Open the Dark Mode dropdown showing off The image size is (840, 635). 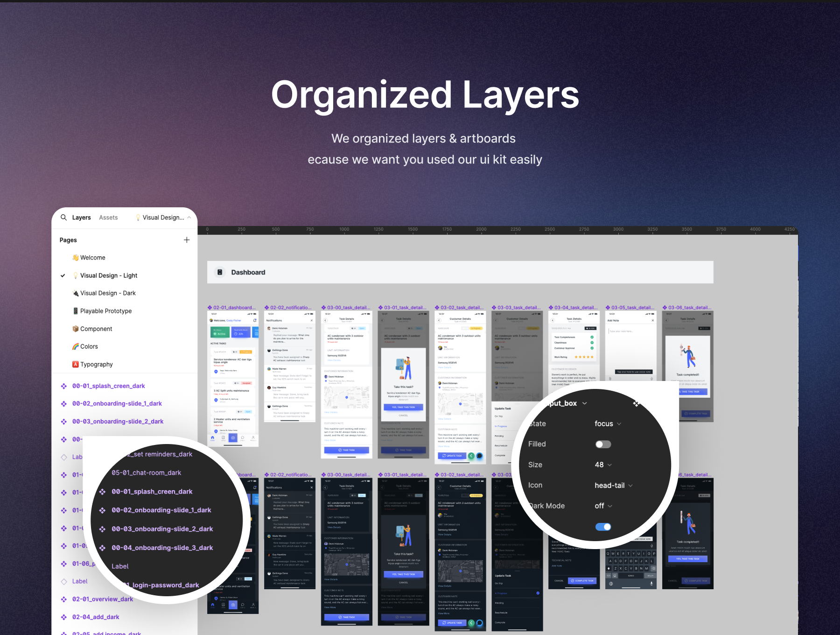603,506
